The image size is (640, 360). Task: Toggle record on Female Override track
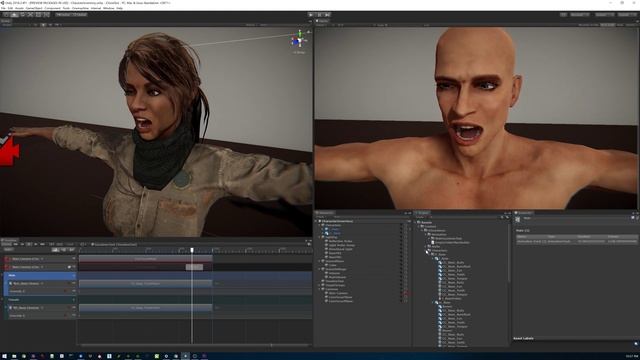coord(65,315)
